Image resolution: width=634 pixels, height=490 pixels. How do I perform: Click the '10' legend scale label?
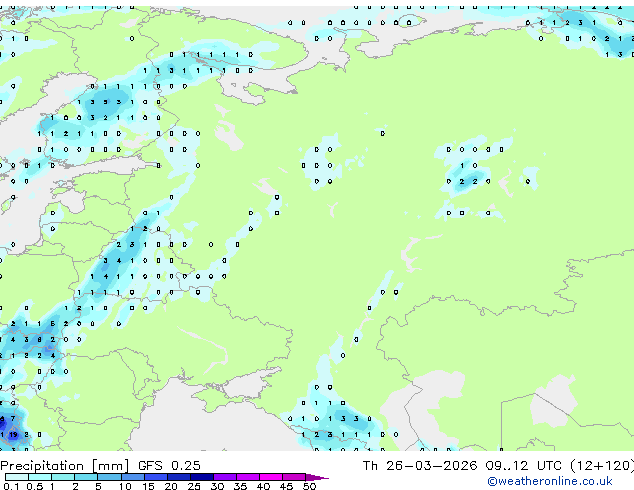[125, 486]
